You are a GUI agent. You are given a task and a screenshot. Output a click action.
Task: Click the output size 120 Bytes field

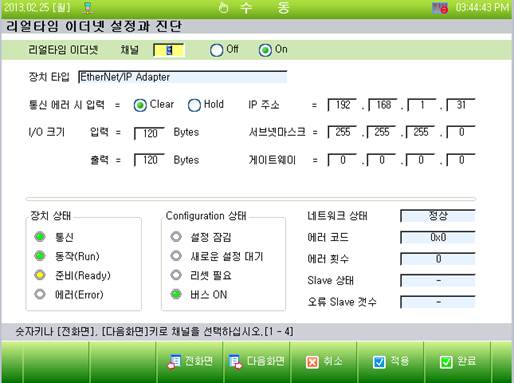[149, 160]
